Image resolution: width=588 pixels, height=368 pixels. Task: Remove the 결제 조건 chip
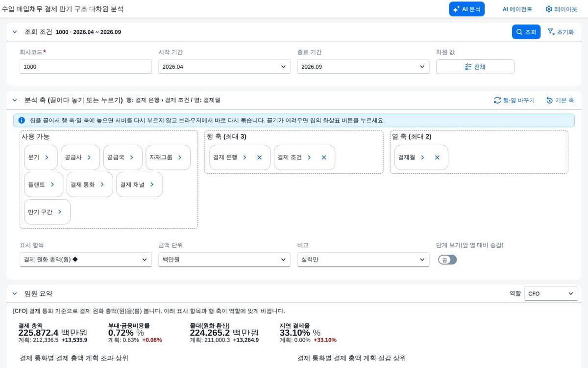(x=324, y=158)
